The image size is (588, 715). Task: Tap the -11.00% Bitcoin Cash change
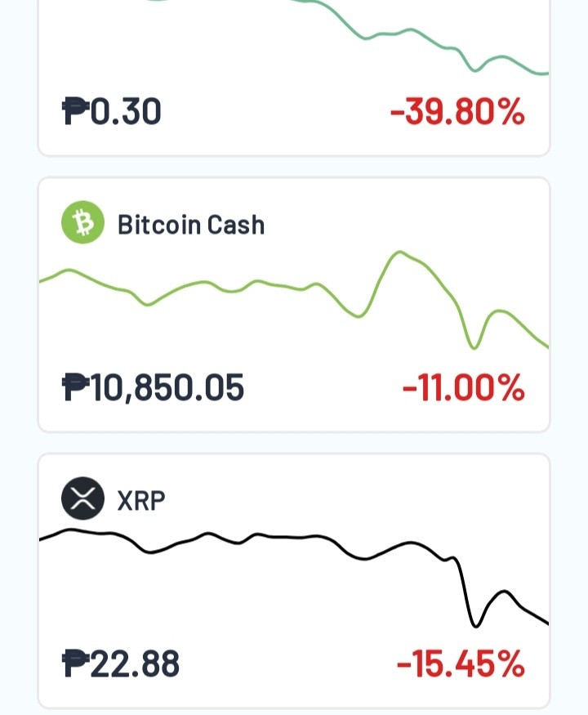(463, 387)
